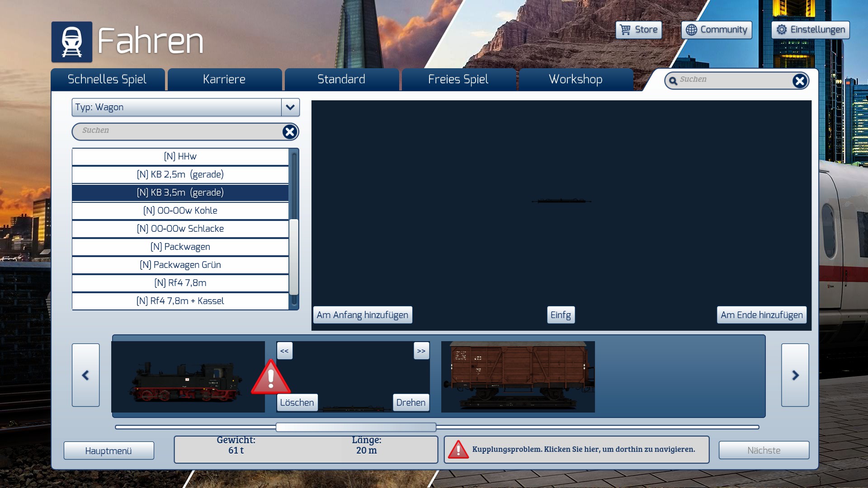This screenshot has height=488, width=868.
Task: Move the selected wagon right with >>
Action: pyautogui.click(x=421, y=351)
